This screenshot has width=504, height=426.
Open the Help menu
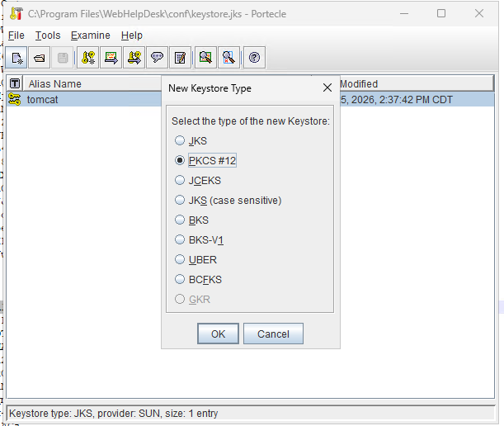pos(132,35)
